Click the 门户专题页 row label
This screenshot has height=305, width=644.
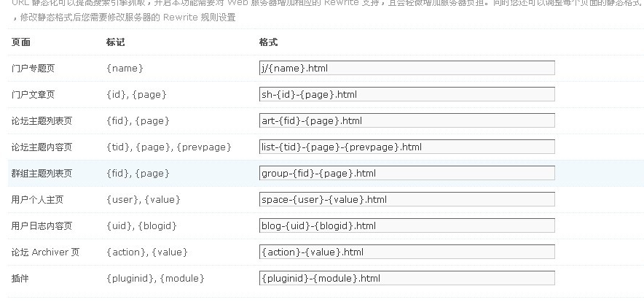33,69
